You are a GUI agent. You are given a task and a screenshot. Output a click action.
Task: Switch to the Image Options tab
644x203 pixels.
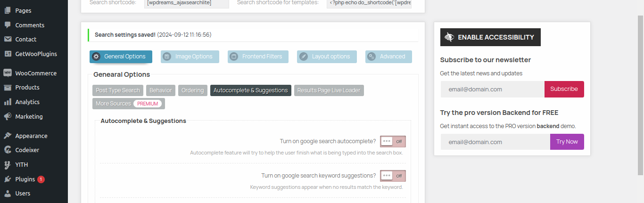tap(190, 57)
